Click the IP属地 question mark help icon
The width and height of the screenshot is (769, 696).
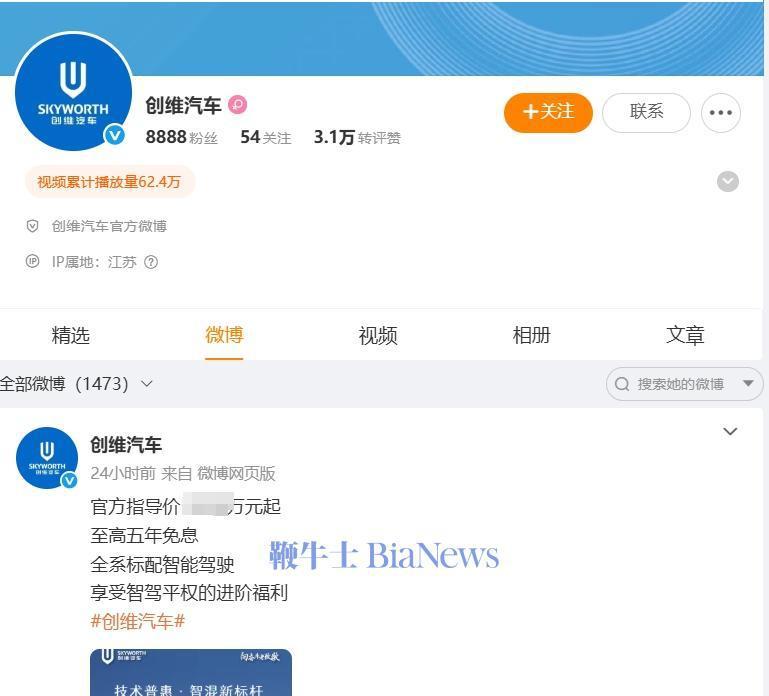pyautogui.click(x=151, y=262)
